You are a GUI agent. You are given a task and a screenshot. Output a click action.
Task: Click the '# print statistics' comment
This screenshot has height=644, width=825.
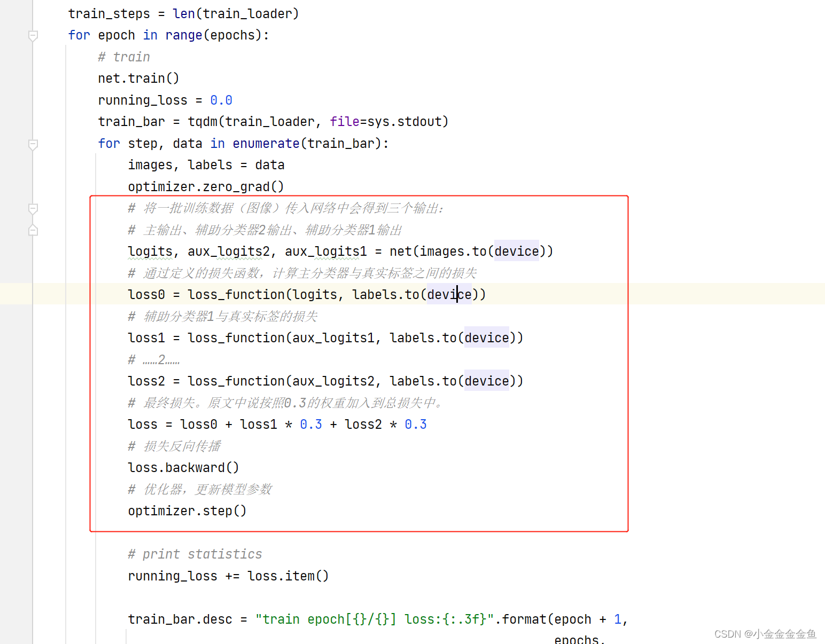point(195,554)
